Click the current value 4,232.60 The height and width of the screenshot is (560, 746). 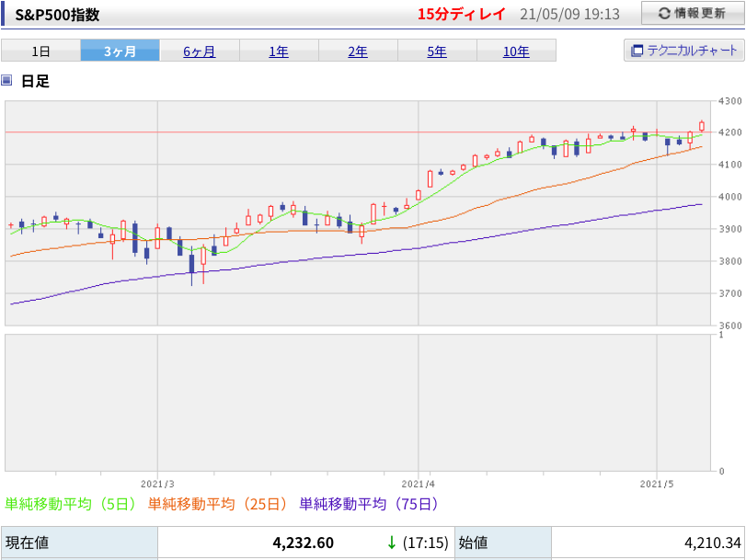pos(303,543)
